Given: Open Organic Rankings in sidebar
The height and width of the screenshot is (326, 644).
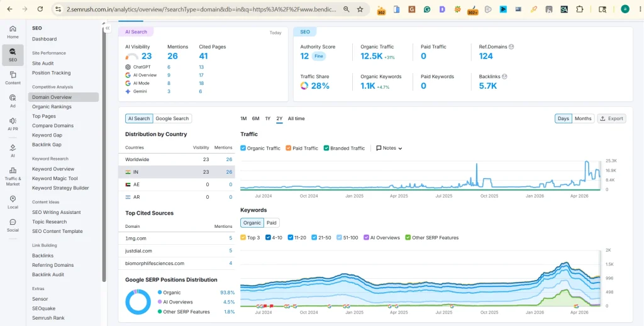Looking at the screenshot, I should (52, 107).
